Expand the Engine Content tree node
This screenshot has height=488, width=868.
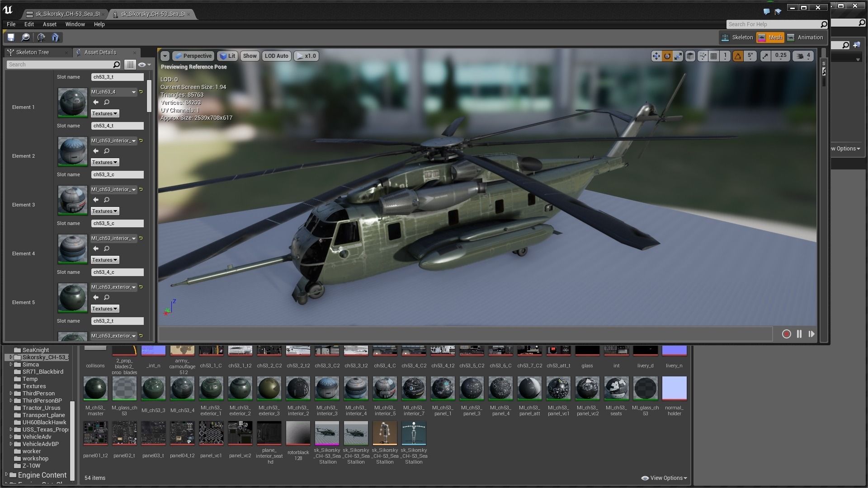tap(6, 474)
